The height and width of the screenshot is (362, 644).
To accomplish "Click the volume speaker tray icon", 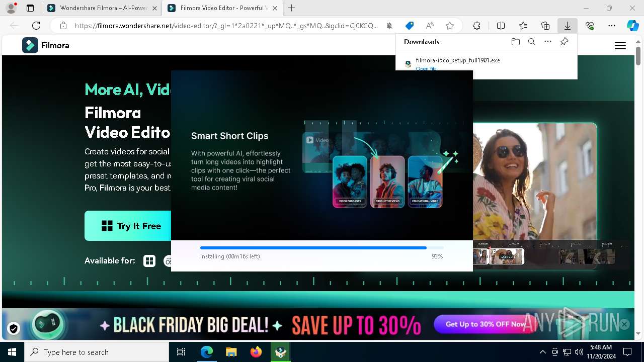I will pos(579,352).
